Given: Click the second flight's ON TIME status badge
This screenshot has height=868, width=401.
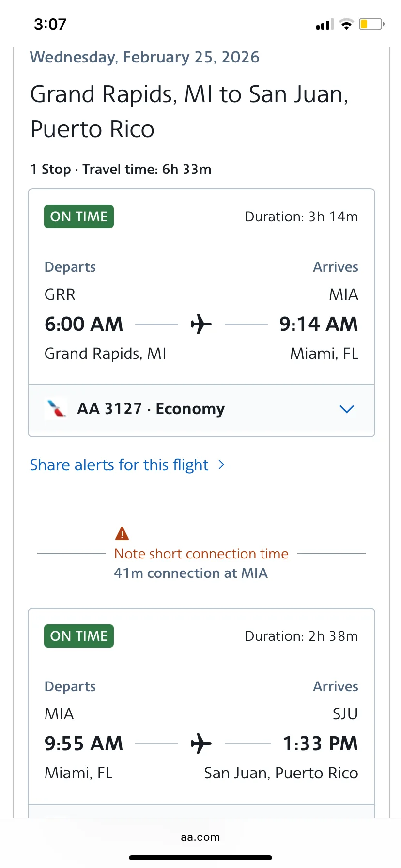Looking at the screenshot, I should click(79, 636).
